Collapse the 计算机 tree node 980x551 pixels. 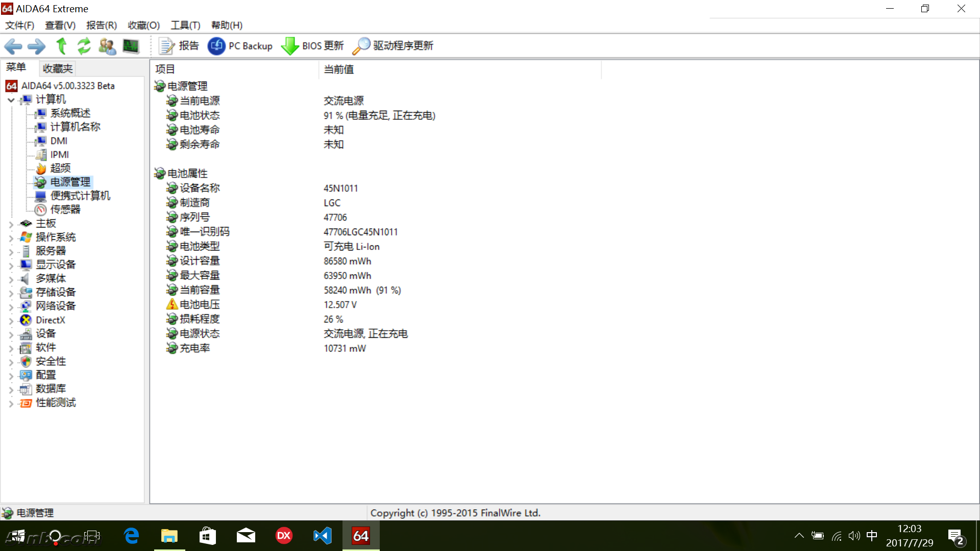click(11, 100)
